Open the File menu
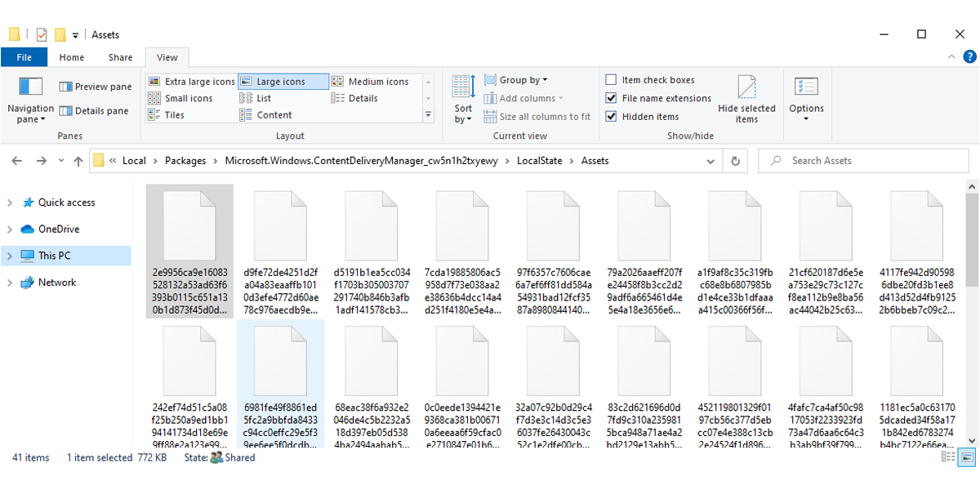 tap(24, 57)
